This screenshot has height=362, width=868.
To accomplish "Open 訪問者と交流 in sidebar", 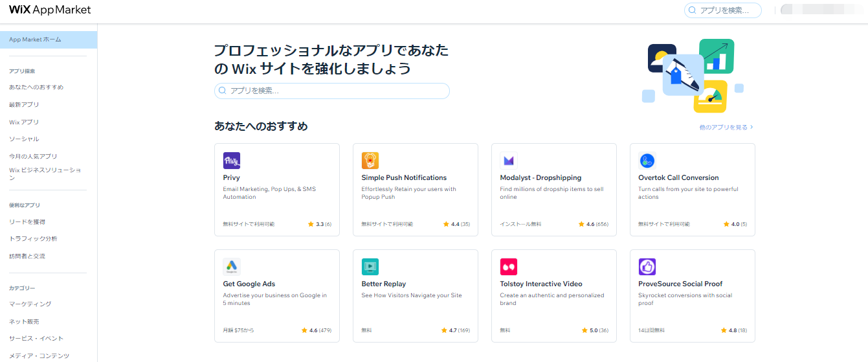I will (27, 256).
